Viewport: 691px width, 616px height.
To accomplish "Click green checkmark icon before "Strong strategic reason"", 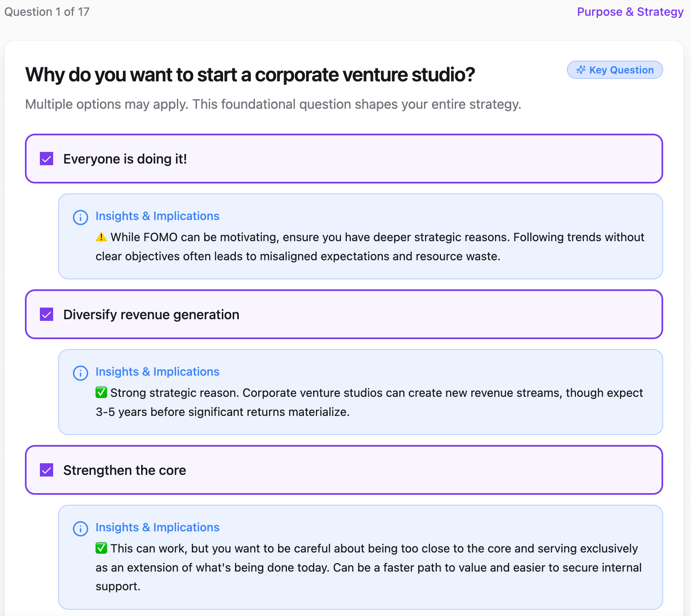I will [101, 393].
